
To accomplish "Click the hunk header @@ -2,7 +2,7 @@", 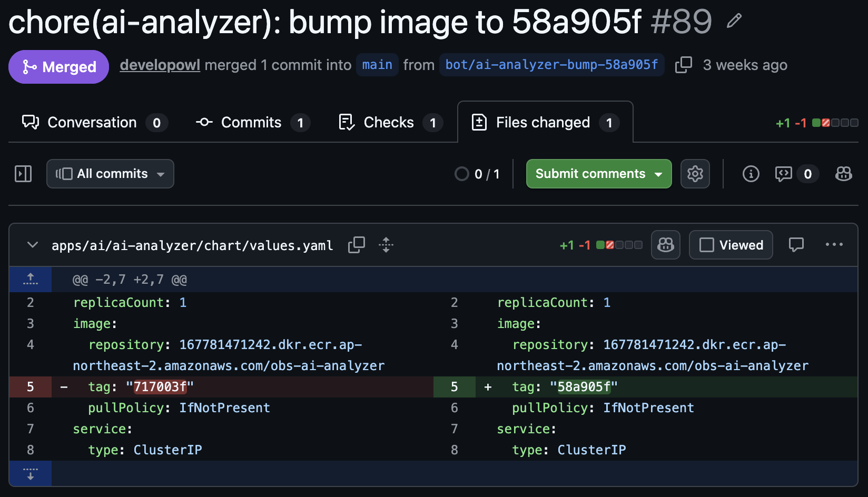I will 130,280.
